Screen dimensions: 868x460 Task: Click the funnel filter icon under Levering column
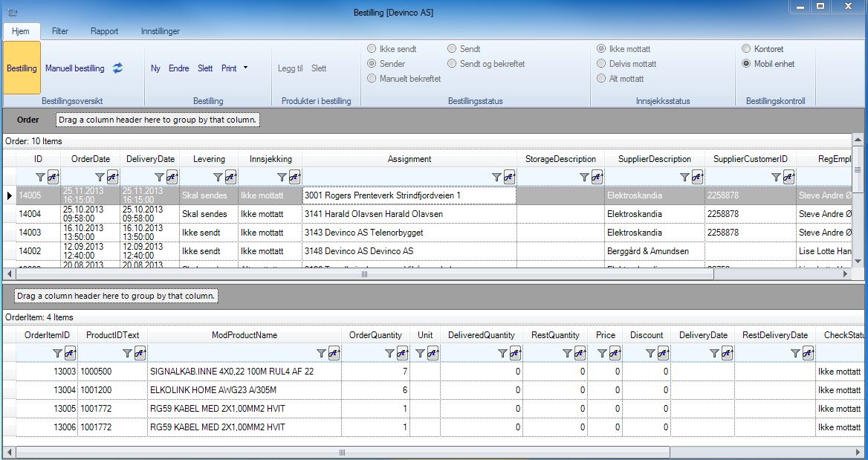(218, 177)
